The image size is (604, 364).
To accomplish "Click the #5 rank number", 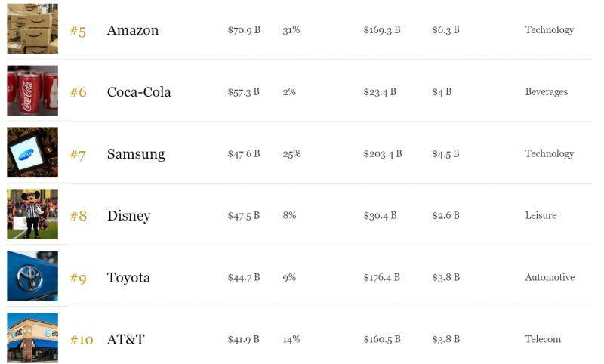I will (78, 31).
